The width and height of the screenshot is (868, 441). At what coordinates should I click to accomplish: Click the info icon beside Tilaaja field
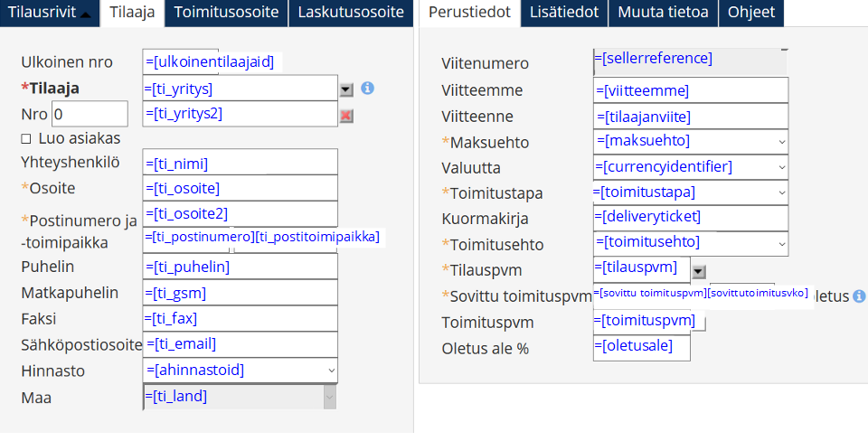click(367, 89)
